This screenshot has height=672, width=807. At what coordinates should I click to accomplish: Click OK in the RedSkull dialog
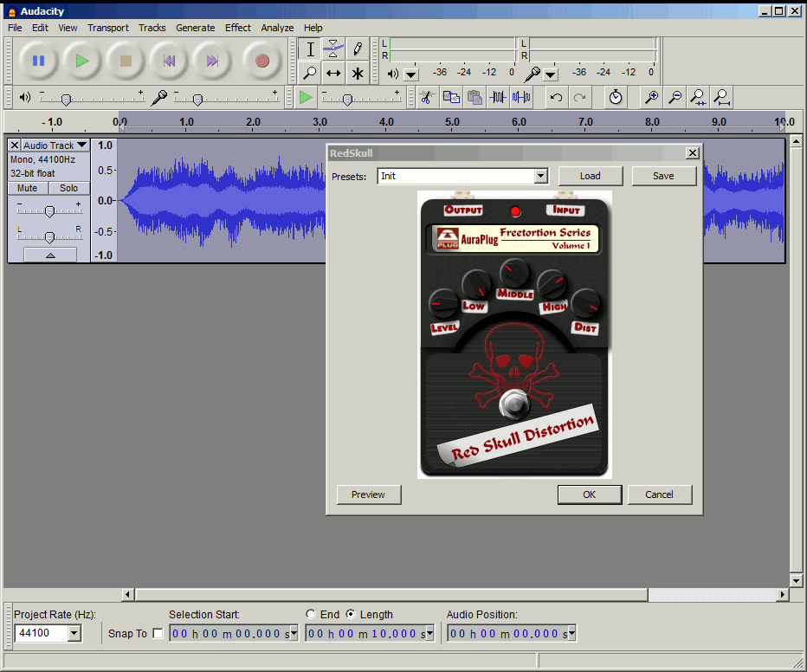pos(590,494)
